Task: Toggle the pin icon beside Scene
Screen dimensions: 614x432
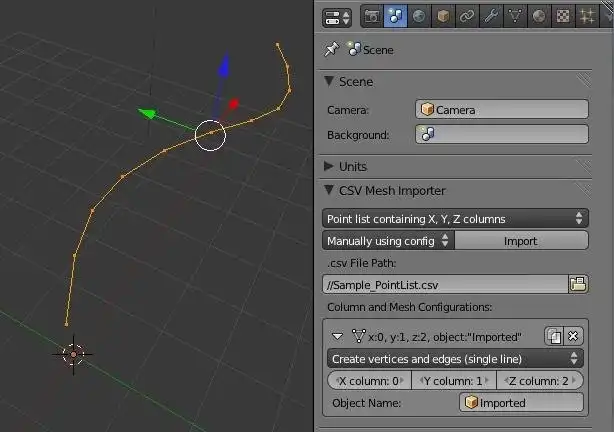Action: (x=332, y=49)
